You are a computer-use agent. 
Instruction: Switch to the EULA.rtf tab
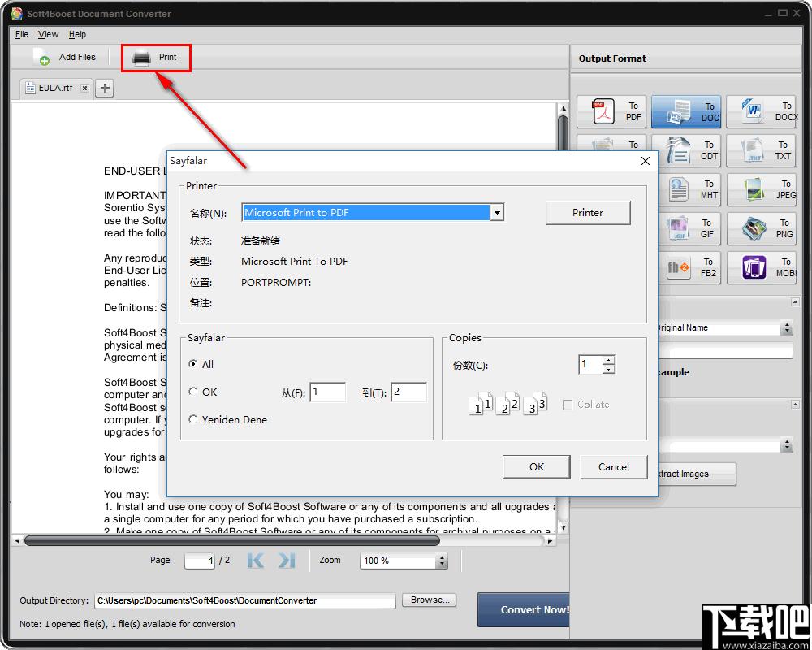point(55,88)
